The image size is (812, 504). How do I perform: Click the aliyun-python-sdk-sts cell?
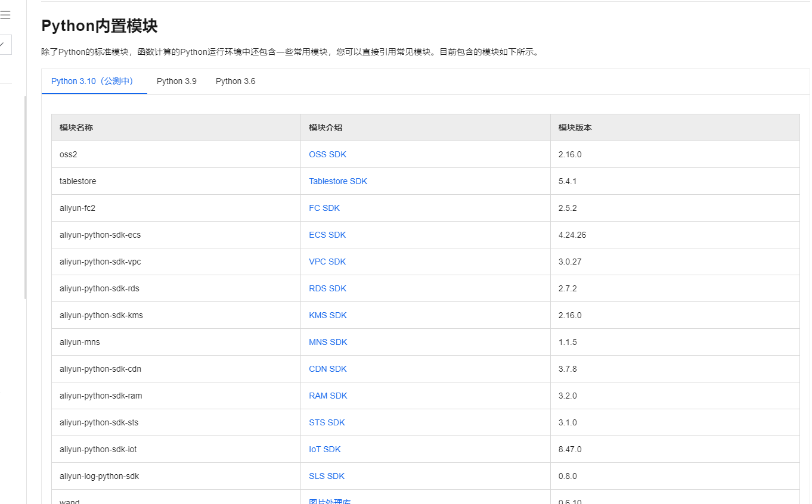point(176,422)
